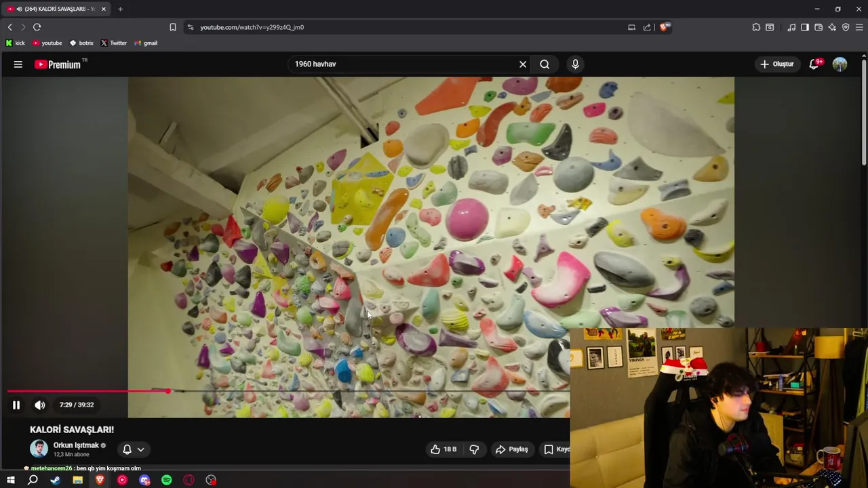Open the botrix bookmark
The height and width of the screenshot is (488, 868).
point(82,43)
